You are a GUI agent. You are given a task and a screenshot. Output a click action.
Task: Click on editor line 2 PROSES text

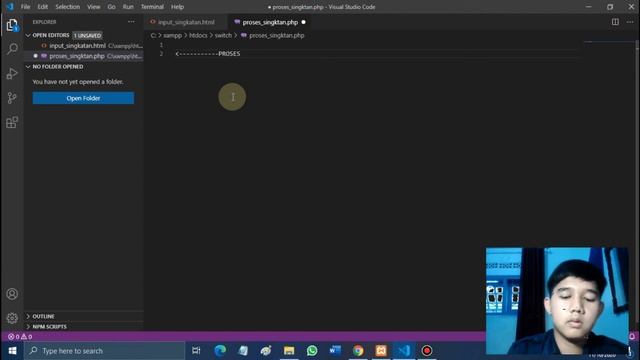click(x=229, y=53)
